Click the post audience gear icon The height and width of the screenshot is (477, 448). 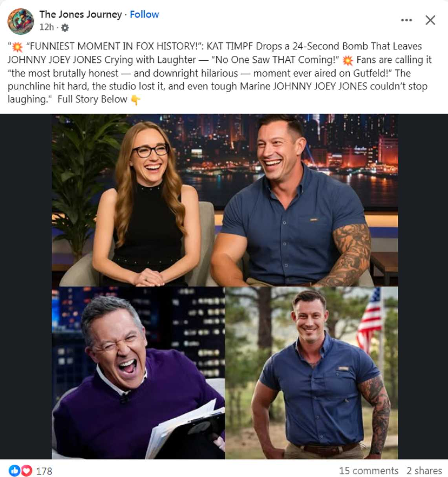click(x=65, y=27)
